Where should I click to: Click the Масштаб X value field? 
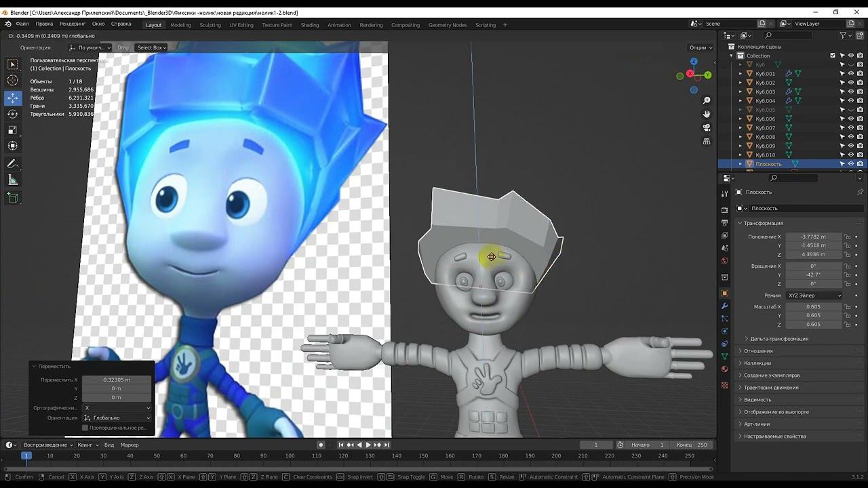(x=814, y=307)
